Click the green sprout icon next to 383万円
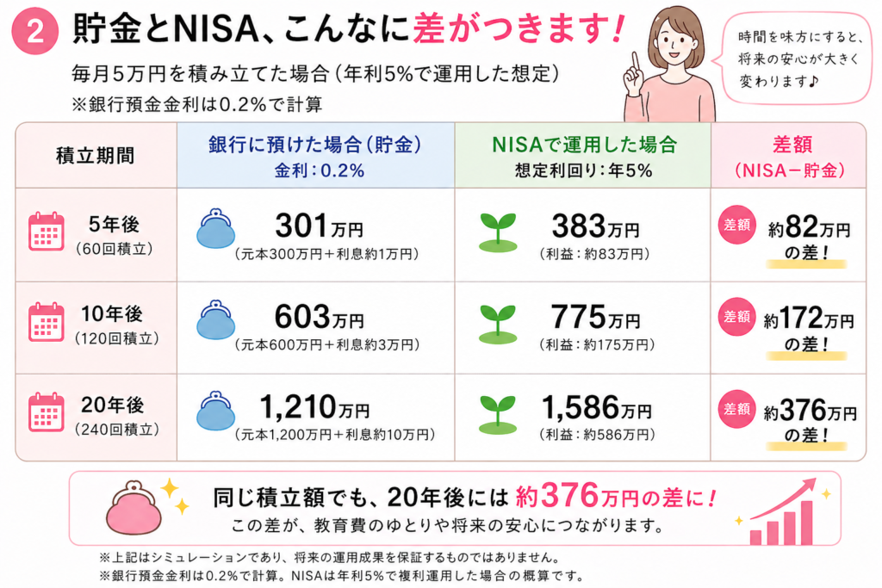Image resolution: width=882 pixels, height=588 pixels. [497, 232]
